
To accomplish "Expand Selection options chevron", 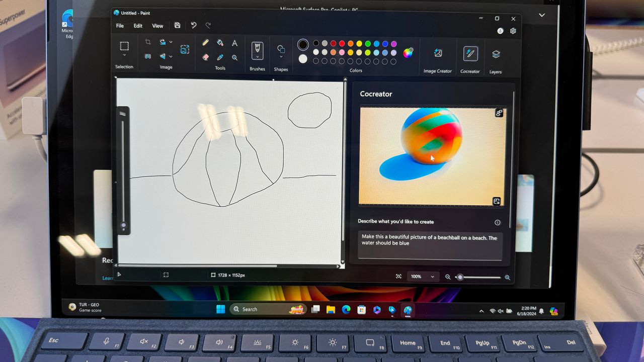I will coord(124,55).
